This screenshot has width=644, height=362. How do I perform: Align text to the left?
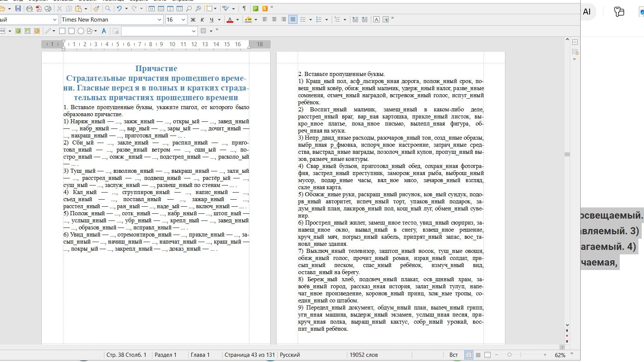(x=265, y=19)
